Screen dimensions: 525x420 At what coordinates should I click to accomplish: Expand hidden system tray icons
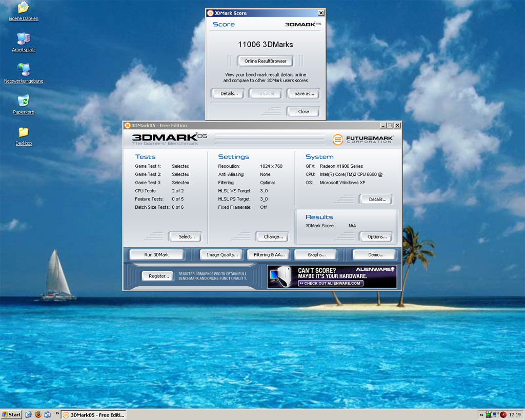(x=481, y=415)
